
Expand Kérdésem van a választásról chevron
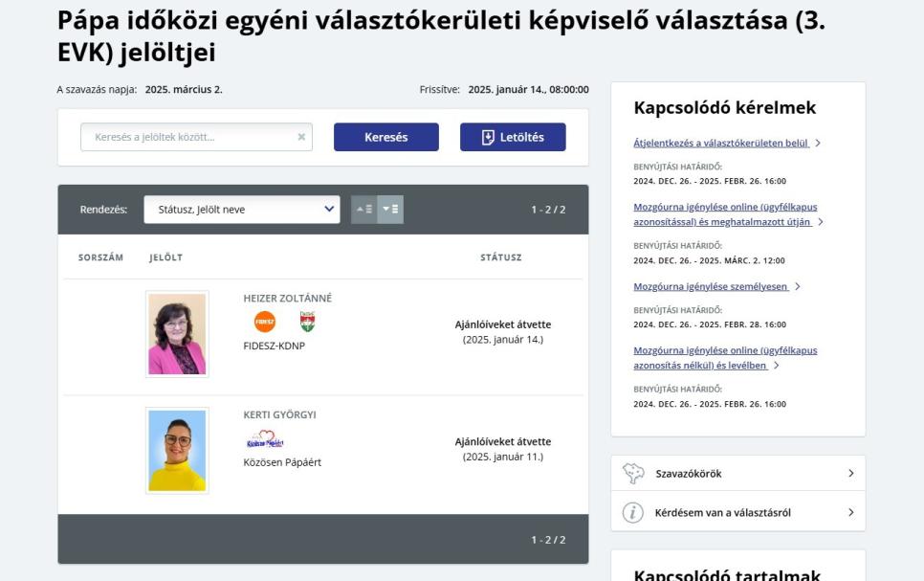[x=850, y=512]
